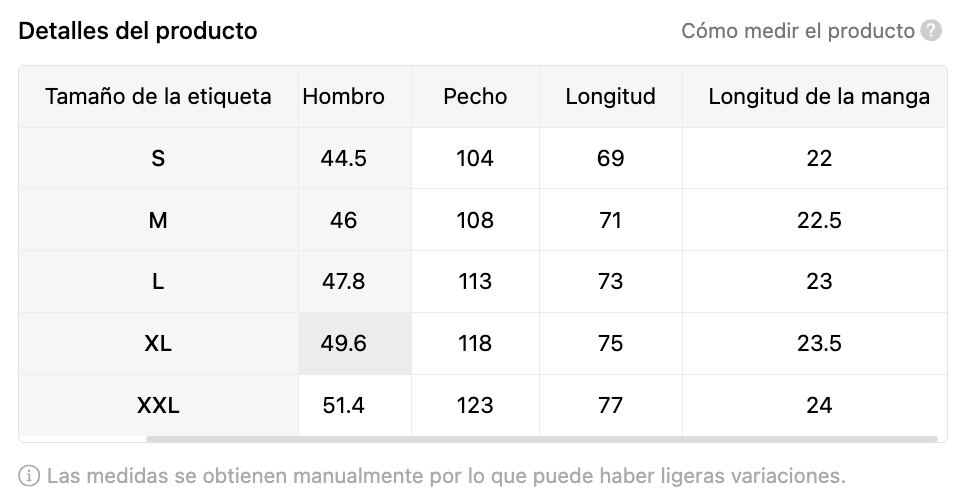
Task: Select the XL size row label
Action: [158, 344]
